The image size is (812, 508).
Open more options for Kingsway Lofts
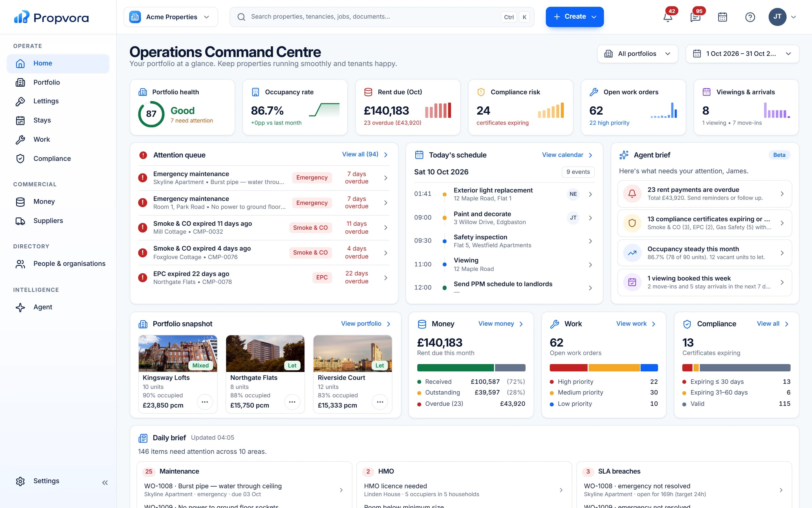pyautogui.click(x=205, y=402)
